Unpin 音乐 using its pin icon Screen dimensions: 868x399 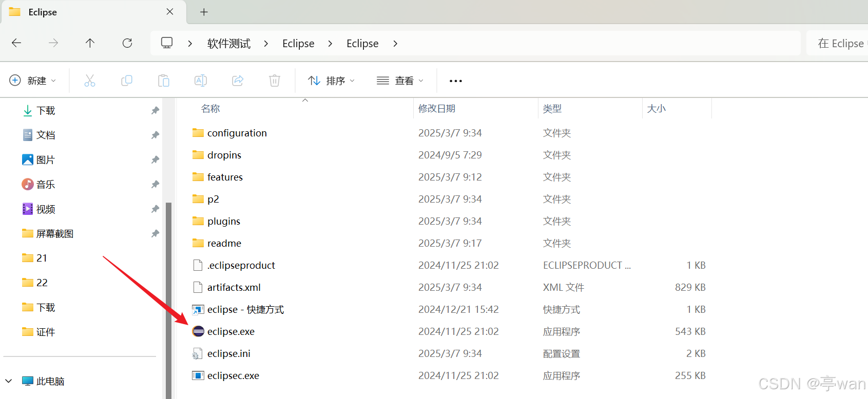click(155, 184)
